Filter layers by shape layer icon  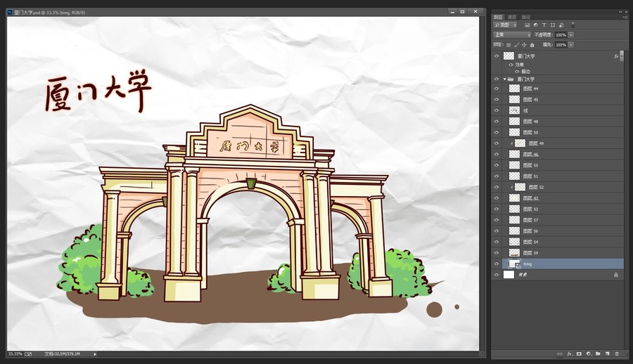pos(553,25)
